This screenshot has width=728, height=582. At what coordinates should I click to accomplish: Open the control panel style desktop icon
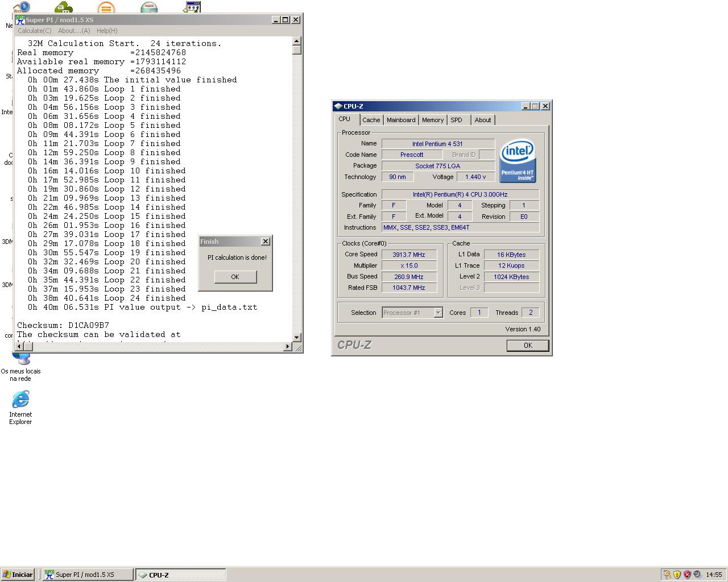coord(192,7)
